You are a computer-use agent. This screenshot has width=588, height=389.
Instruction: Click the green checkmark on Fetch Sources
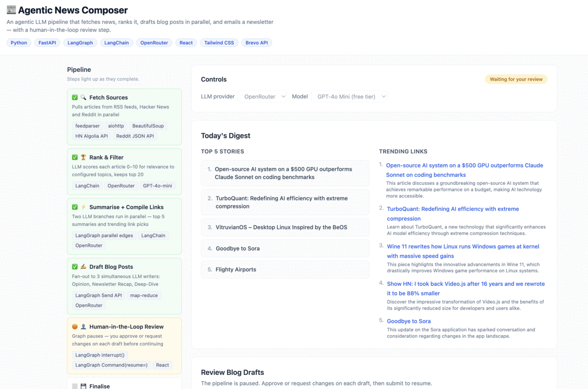74,97
